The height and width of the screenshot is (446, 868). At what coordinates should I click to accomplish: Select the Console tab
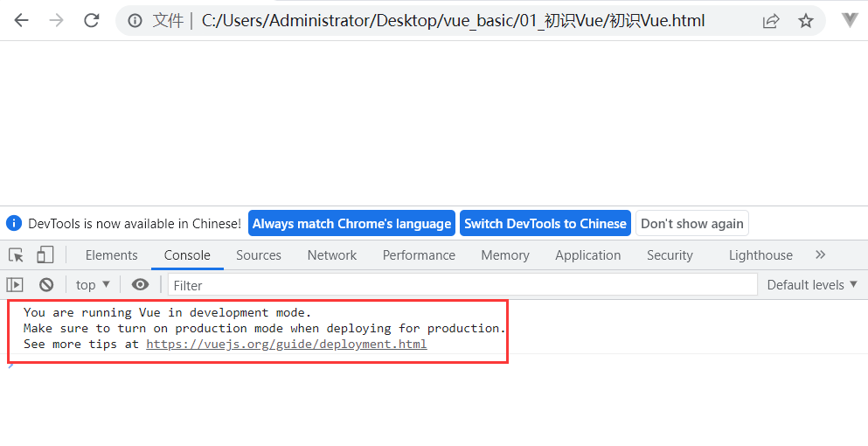(x=187, y=254)
